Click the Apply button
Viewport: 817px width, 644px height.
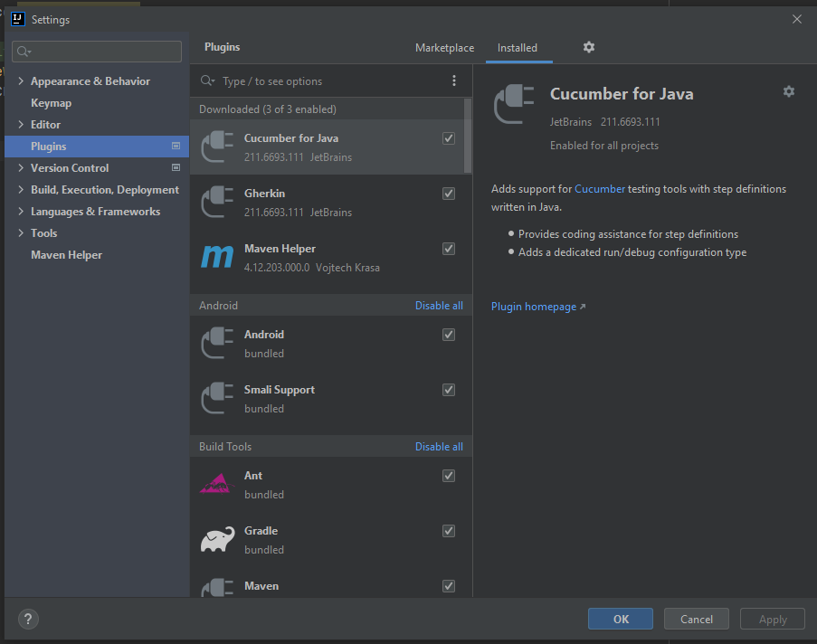(x=773, y=619)
